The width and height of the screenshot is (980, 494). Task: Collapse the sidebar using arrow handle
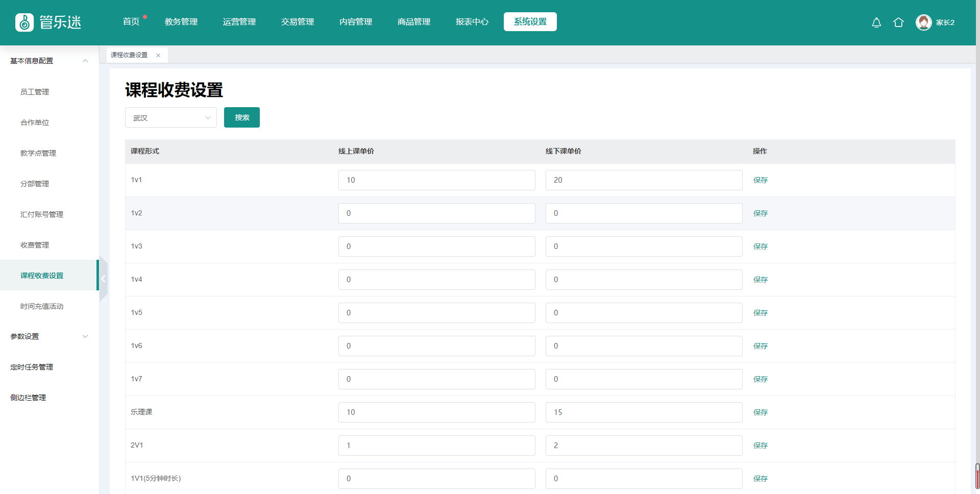[x=103, y=279]
